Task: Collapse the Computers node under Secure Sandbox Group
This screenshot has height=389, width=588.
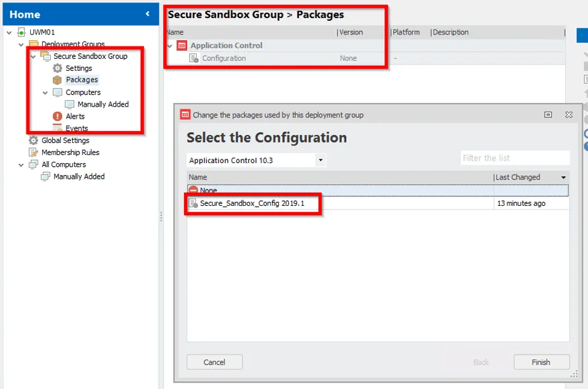Action: tap(45, 93)
